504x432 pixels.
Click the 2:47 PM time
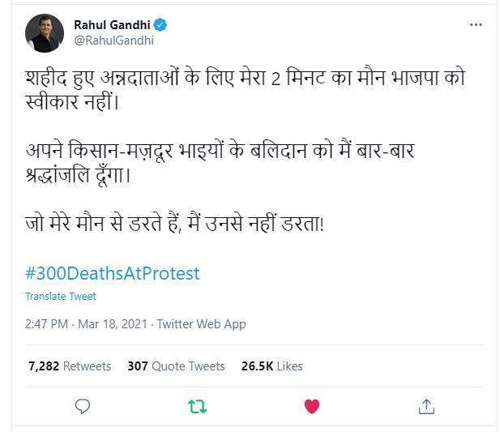coord(48,324)
